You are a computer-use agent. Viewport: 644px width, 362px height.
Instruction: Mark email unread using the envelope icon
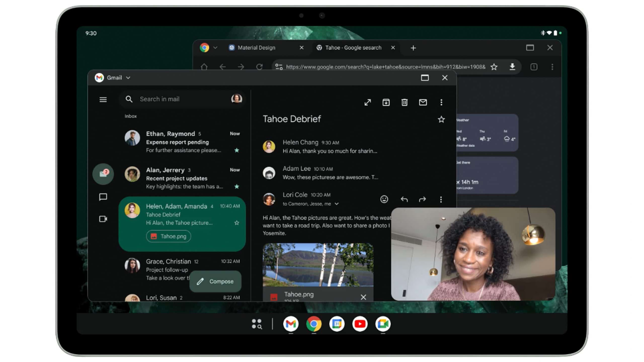coord(423,102)
